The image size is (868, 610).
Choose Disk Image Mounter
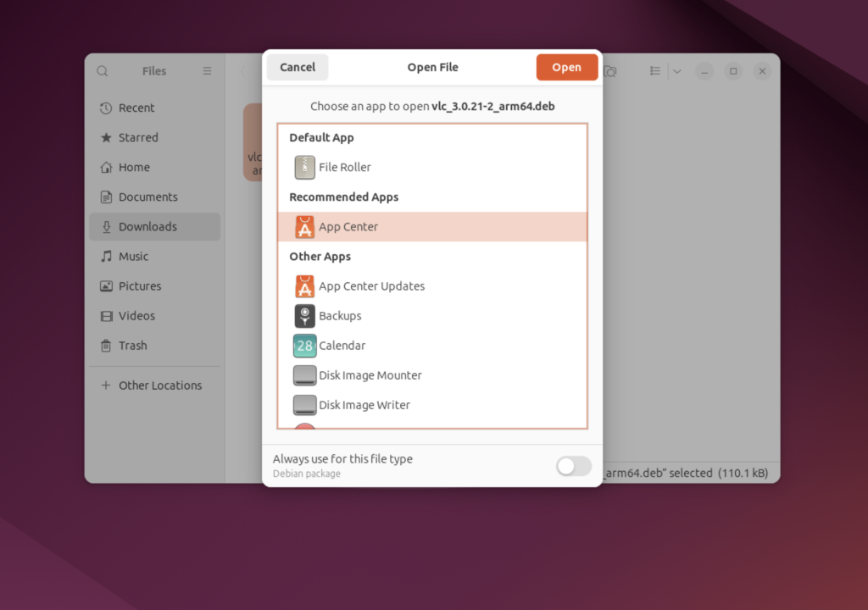click(432, 375)
